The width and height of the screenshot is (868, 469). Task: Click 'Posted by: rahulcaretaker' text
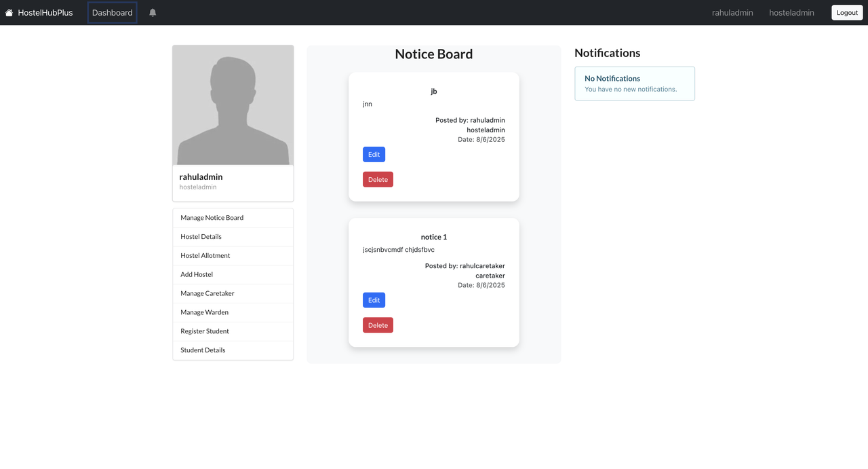[x=465, y=266]
